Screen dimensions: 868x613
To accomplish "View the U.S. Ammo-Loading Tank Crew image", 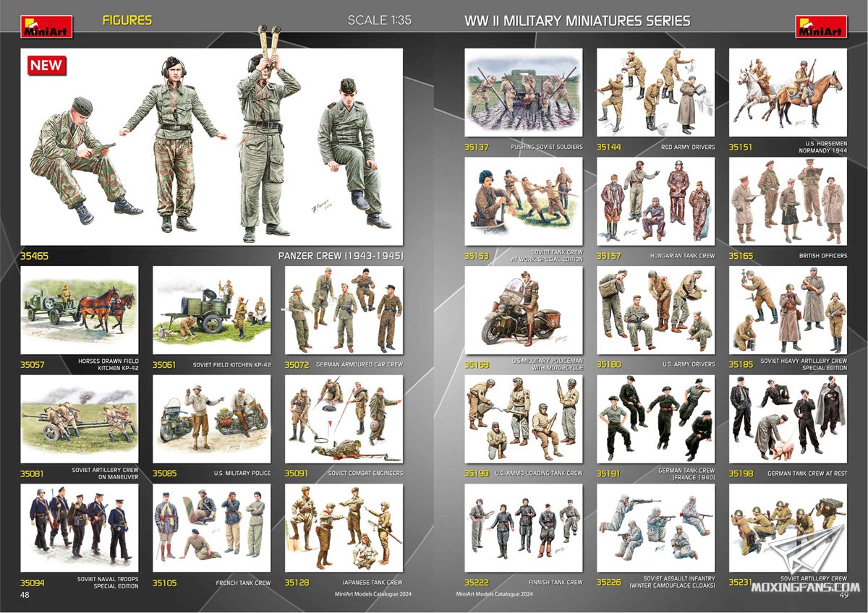I will [x=524, y=419].
